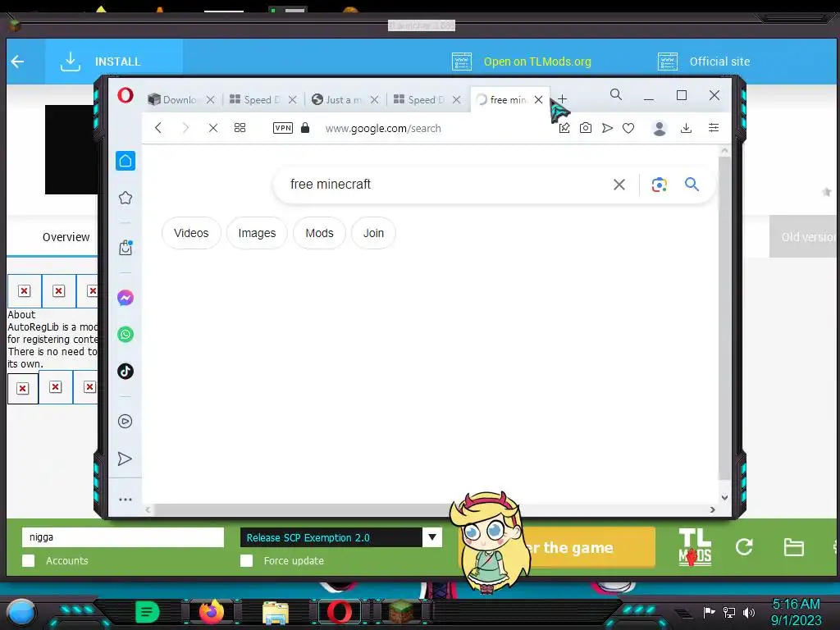Open the Start orb on the taskbar
The width and height of the screenshot is (840, 630).
(x=21, y=613)
